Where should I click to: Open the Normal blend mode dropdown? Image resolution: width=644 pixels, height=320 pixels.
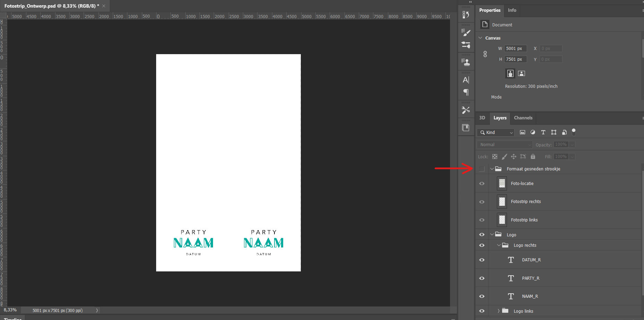(505, 144)
